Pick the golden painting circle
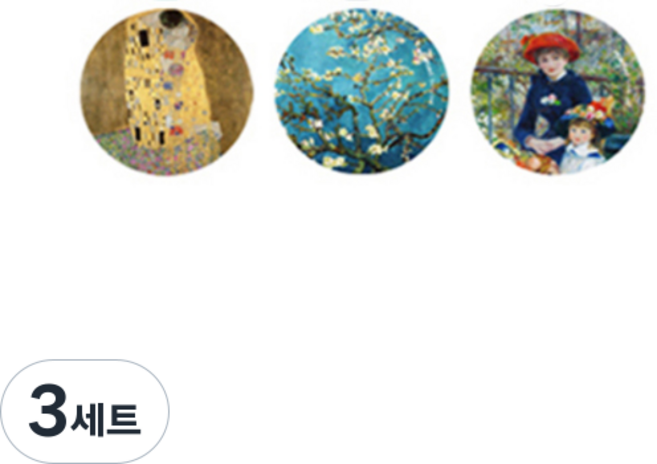 [x=167, y=92]
